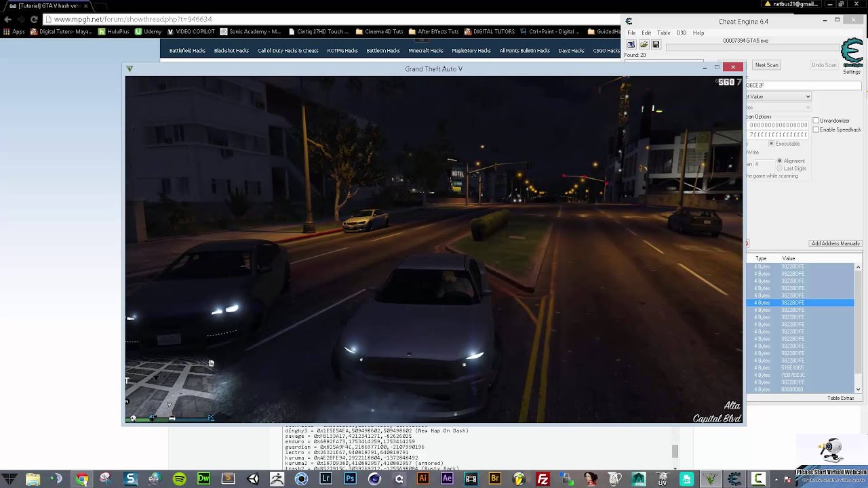The image size is (868, 488).
Task: Enable the Unrandomizer checkbox
Action: click(816, 121)
